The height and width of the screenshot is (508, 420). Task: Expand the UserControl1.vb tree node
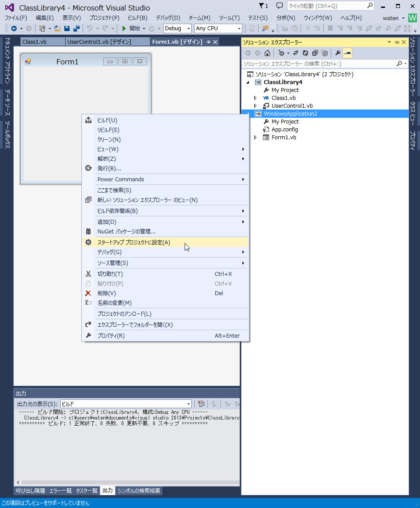click(x=255, y=106)
